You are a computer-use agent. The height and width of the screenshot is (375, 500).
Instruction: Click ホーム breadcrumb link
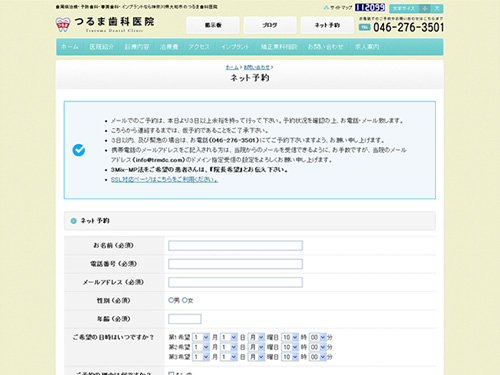(232, 67)
